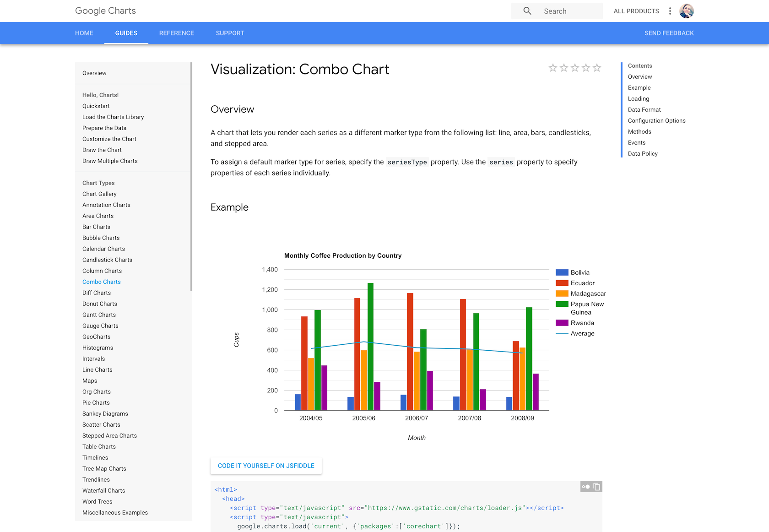
Task: Rate the page three stars
Action: [x=575, y=68]
